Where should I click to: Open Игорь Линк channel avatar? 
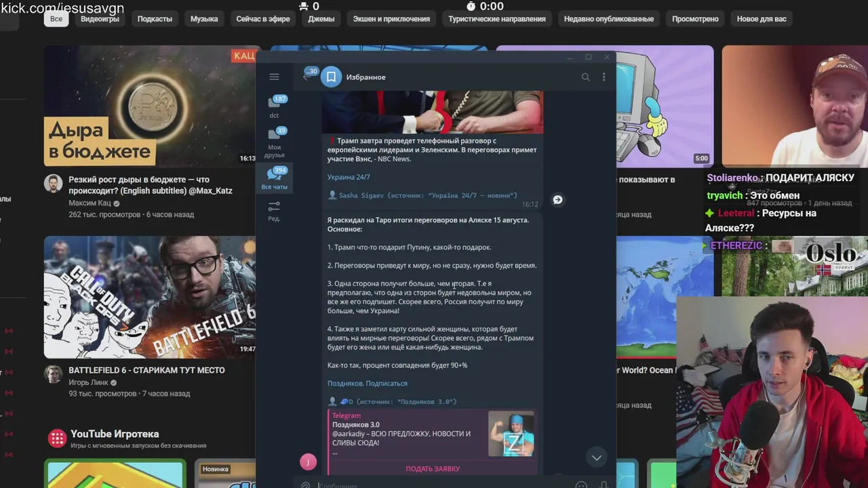54,373
